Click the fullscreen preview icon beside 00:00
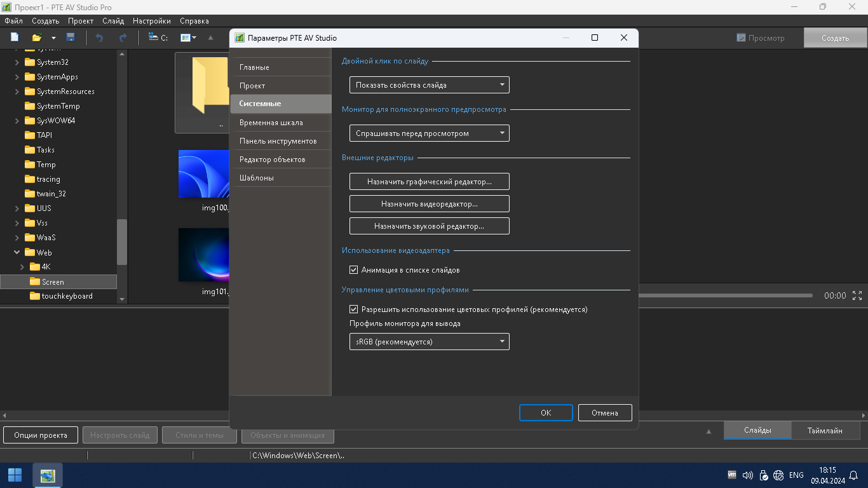This screenshot has width=868, height=488. (857, 295)
